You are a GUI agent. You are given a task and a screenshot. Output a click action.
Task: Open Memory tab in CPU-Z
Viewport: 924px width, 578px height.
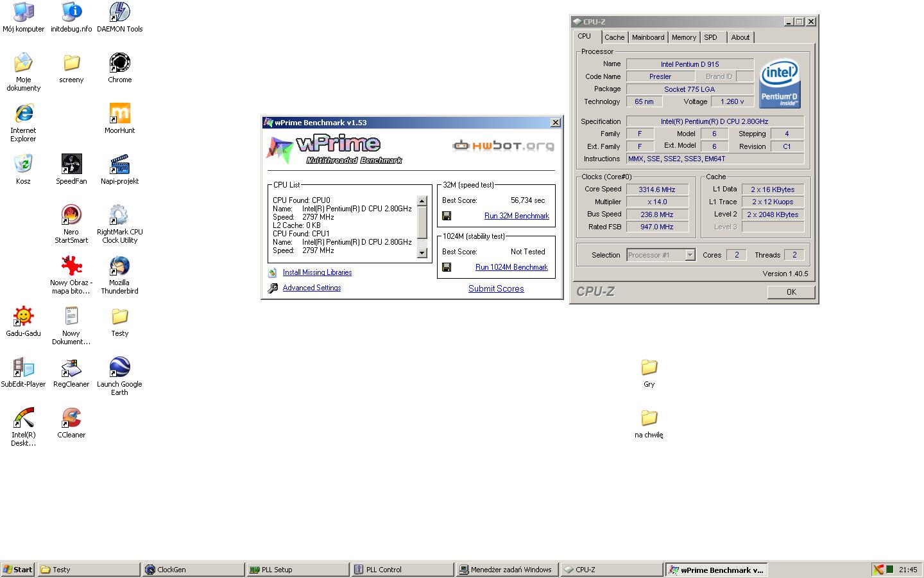tap(684, 37)
